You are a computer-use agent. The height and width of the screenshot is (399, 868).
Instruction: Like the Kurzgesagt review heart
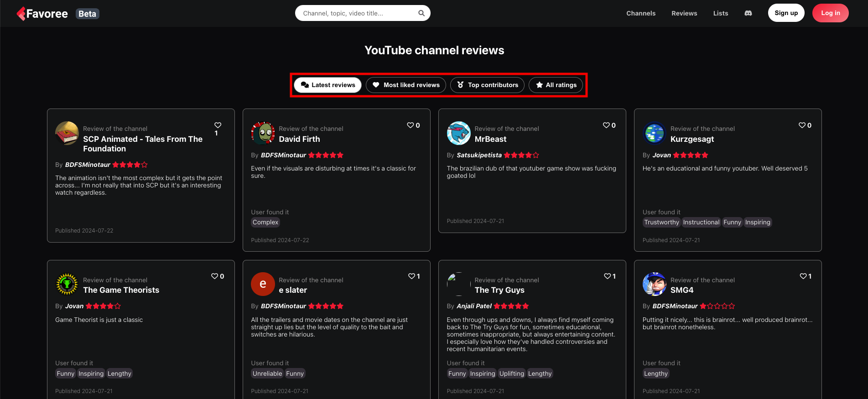point(802,125)
